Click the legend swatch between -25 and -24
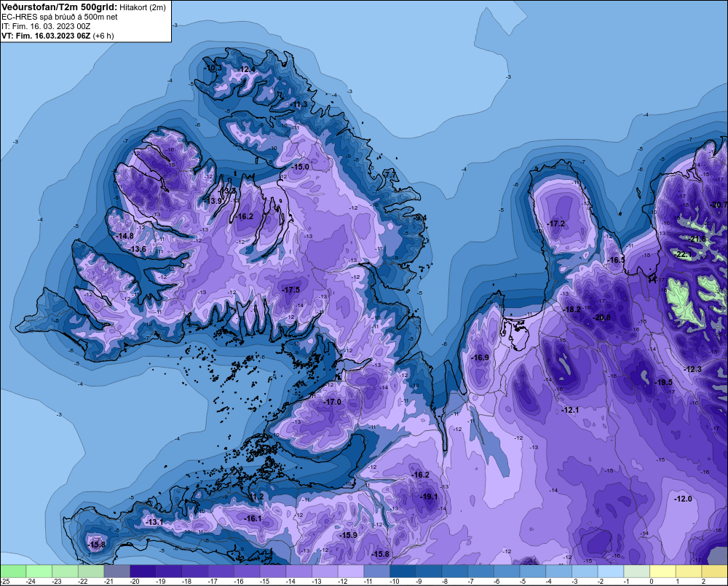Screen dimensions: 728x586 [x=13, y=571]
